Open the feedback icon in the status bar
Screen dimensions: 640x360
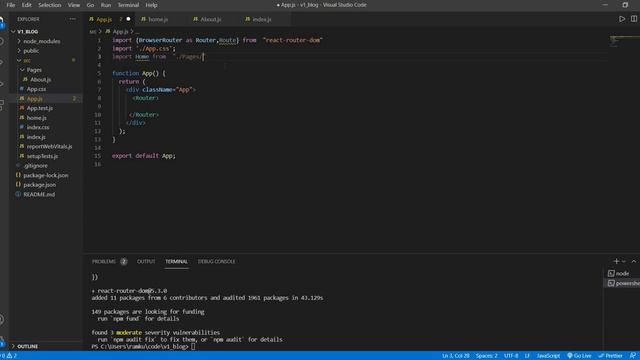[x=633, y=356]
